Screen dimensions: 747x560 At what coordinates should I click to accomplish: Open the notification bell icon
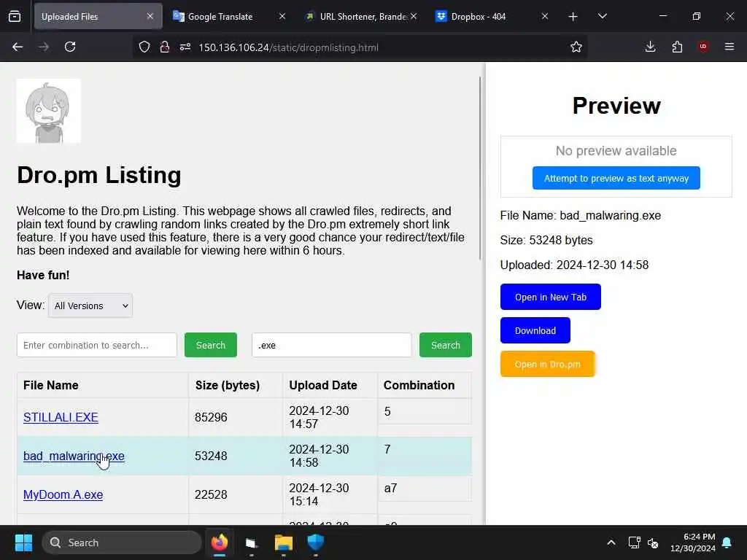pos(727,542)
